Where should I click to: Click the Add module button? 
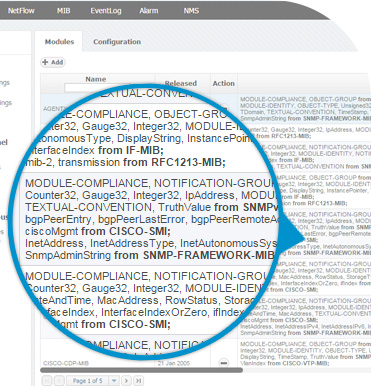tap(53, 62)
